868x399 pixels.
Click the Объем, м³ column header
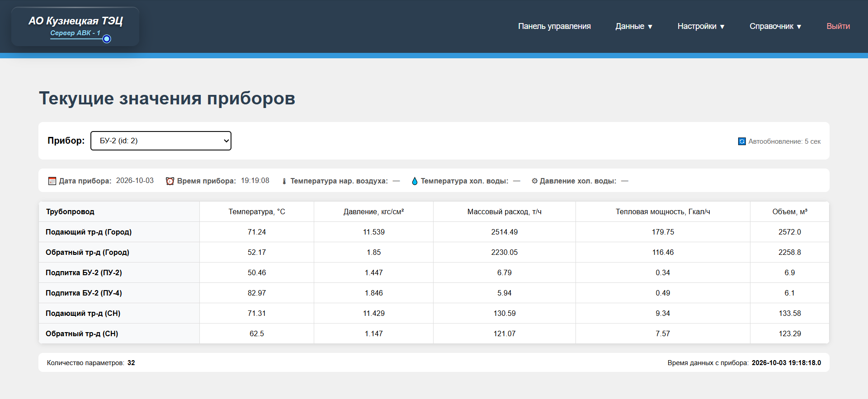(790, 211)
